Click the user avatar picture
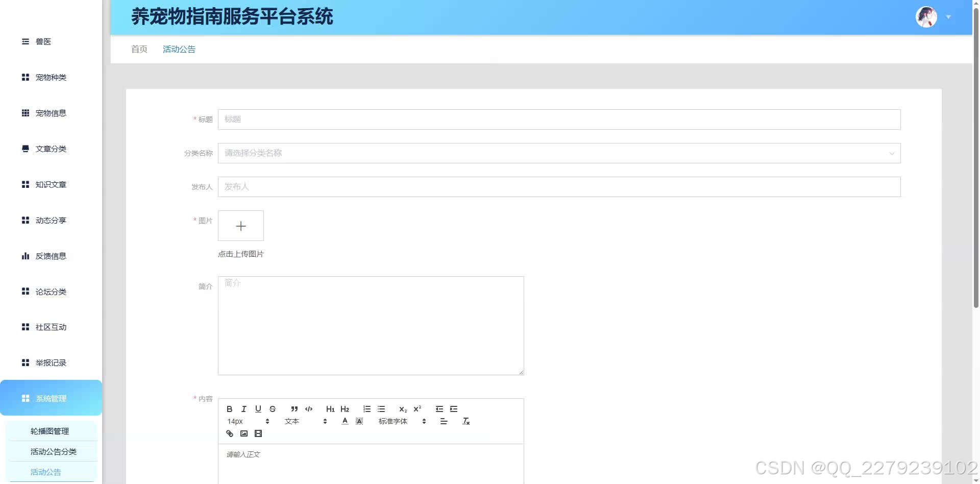 tap(926, 17)
